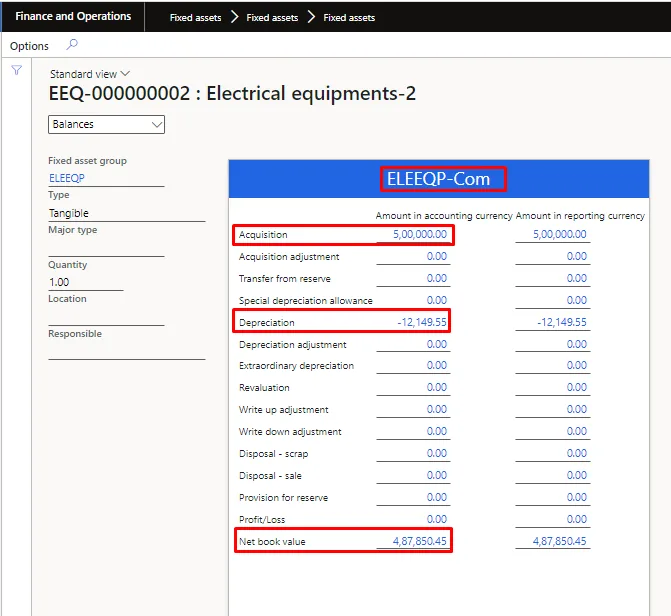The height and width of the screenshot is (616, 671).
Task: Click the ELEEQP-Com book header
Action: (x=439, y=179)
